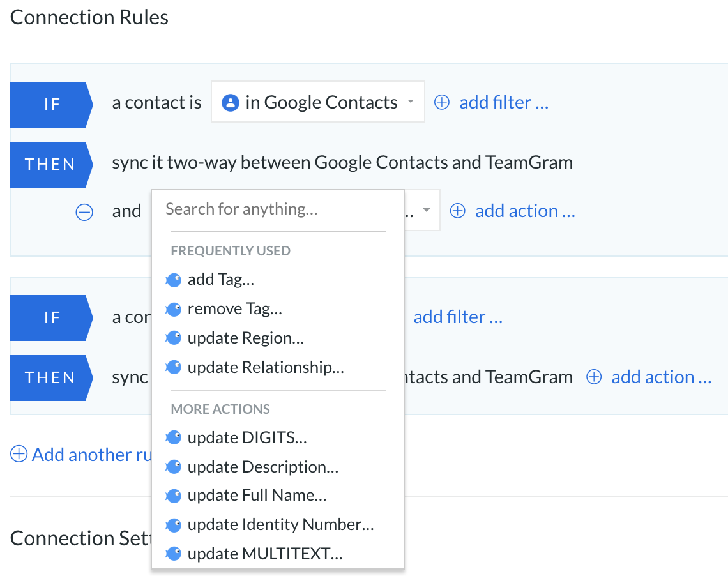Image resolution: width=728 pixels, height=576 pixels.
Task: Click plus icon beside first add filter
Action: tap(441, 102)
